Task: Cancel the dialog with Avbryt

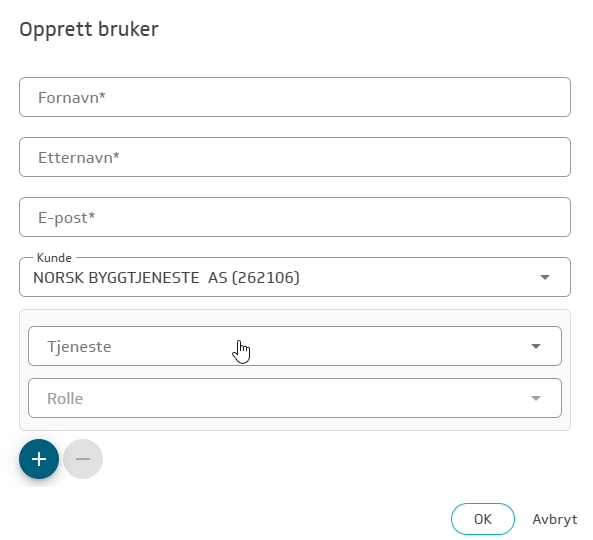Action: pyautogui.click(x=555, y=519)
